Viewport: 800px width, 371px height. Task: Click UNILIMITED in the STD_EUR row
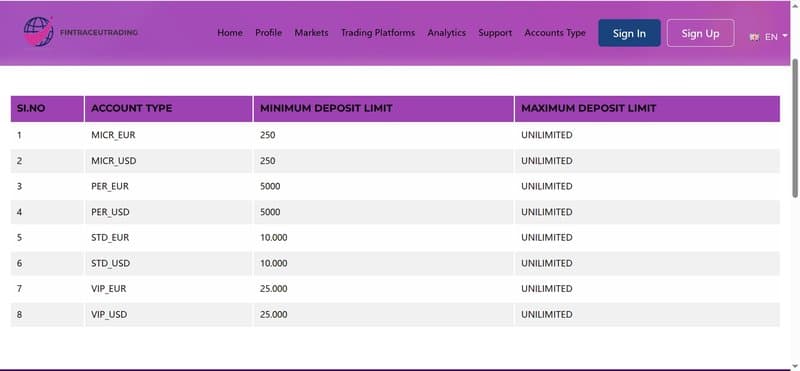(x=546, y=237)
